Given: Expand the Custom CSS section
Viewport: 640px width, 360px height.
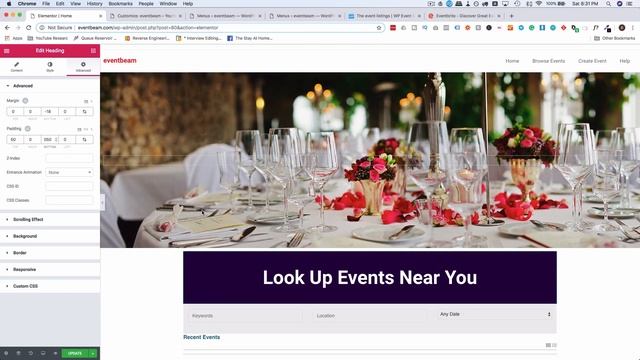Looking at the screenshot, I should coord(50,286).
